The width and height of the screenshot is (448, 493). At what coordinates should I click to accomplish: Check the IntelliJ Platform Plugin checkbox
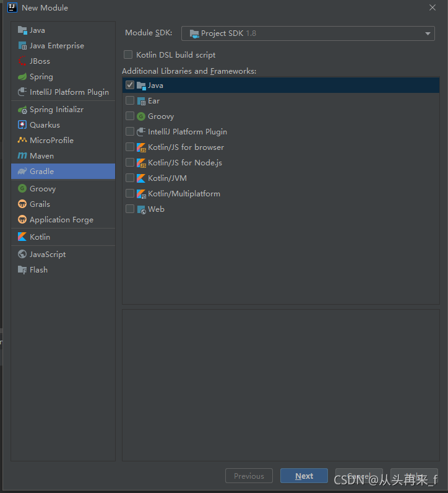pyautogui.click(x=130, y=131)
